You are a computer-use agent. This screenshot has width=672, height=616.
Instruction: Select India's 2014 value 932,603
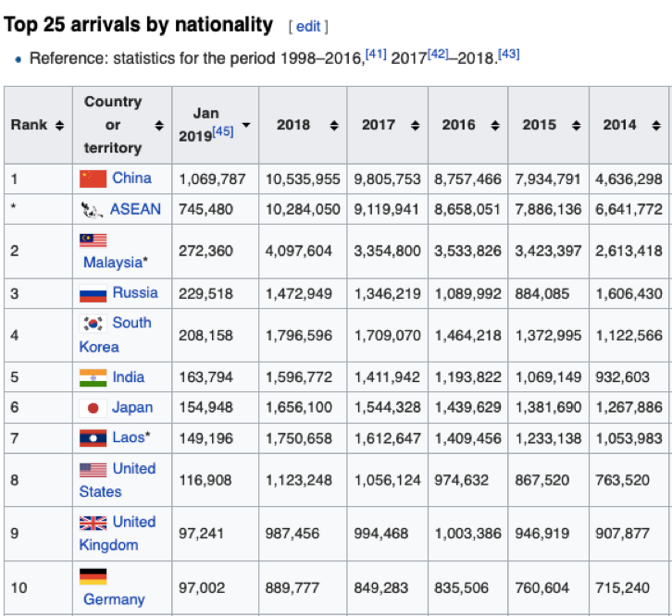coord(622,377)
